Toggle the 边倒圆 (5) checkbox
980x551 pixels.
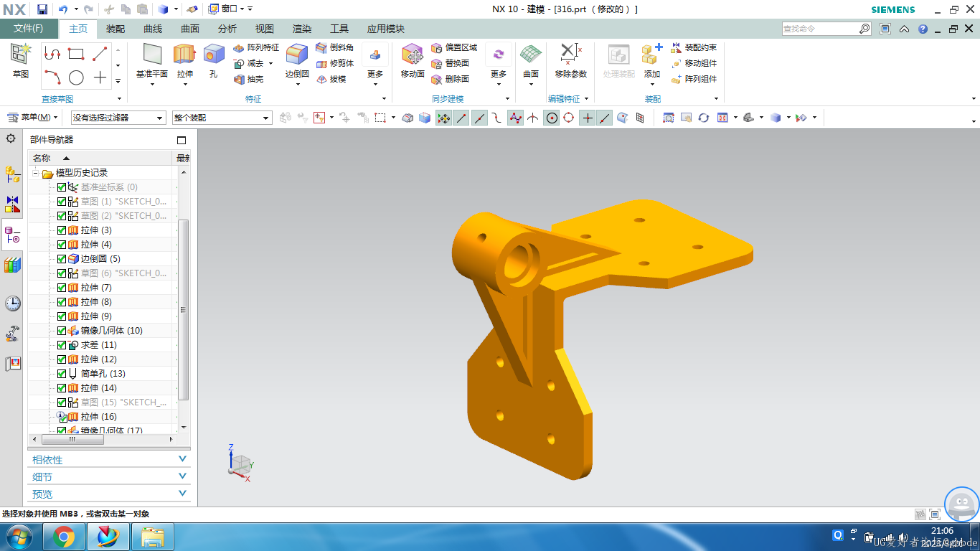[62, 259]
